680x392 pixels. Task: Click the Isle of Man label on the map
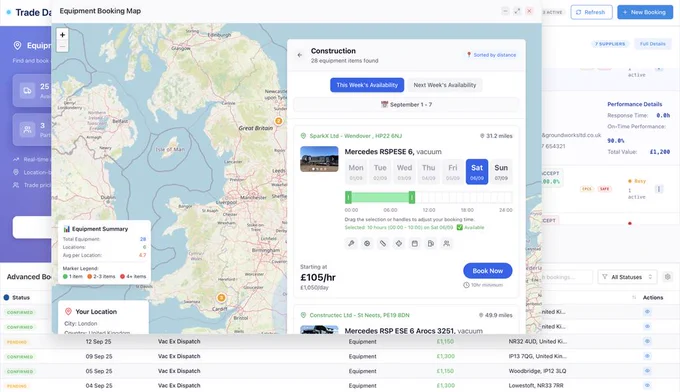coord(170,149)
